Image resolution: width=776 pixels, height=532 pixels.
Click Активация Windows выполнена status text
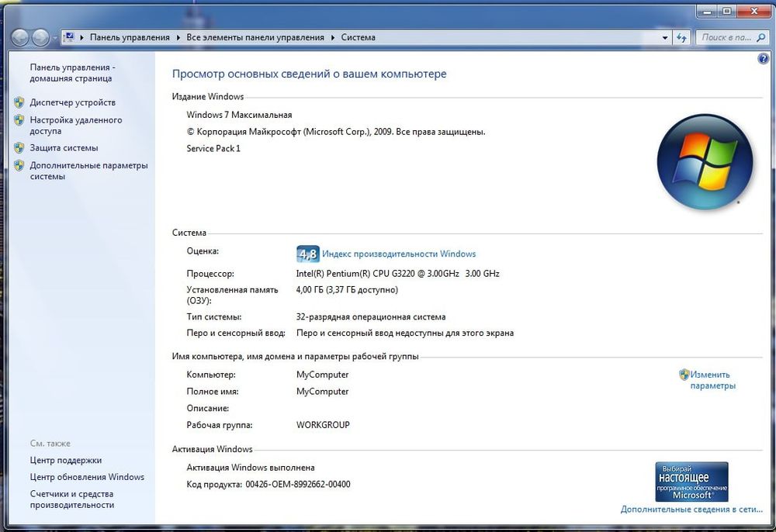pyautogui.click(x=251, y=468)
